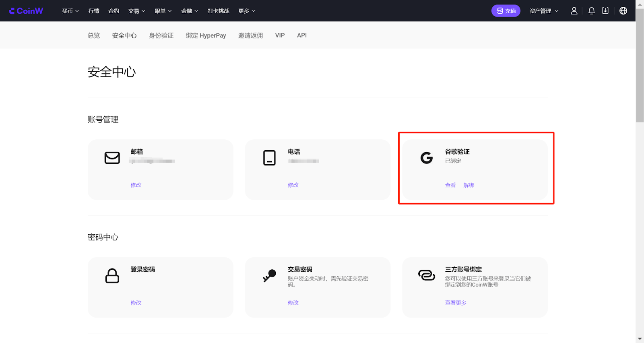Click the CoinW logo
Viewport: 644px width, 343px height.
point(26,11)
